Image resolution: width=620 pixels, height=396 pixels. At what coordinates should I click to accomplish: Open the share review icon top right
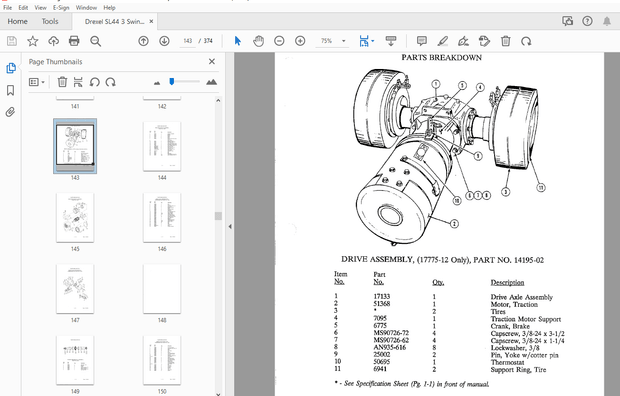tap(567, 21)
